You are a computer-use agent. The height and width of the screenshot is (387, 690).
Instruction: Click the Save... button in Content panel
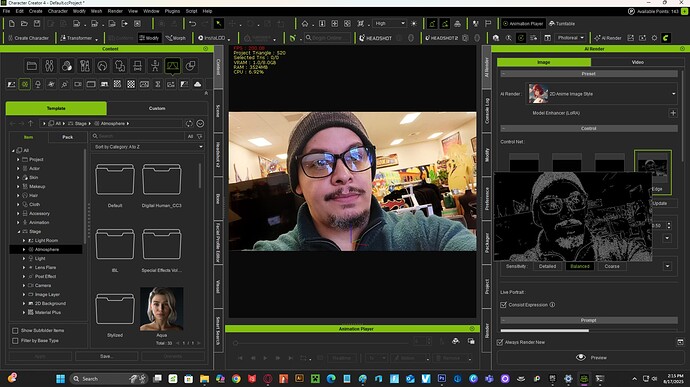[x=106, y=356]
